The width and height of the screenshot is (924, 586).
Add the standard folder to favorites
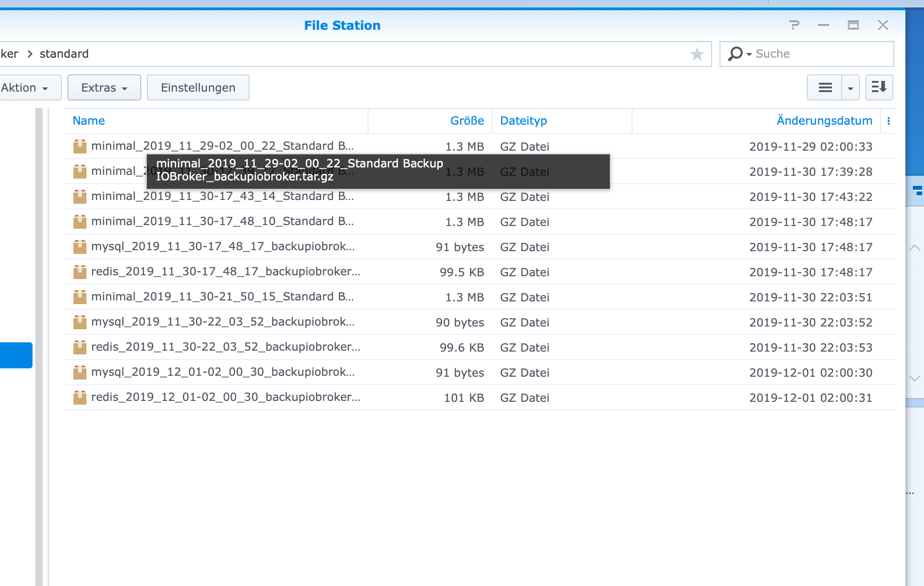697,54
